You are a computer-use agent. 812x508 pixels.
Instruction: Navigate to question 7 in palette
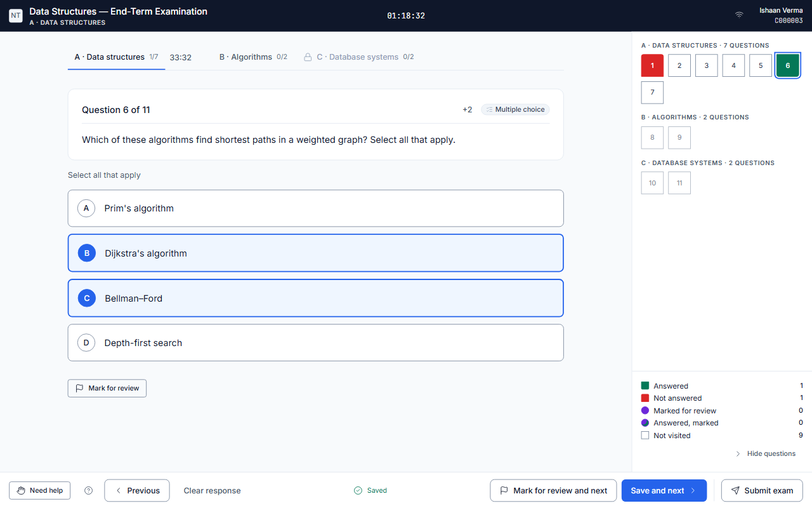click(x=652, y=93)
